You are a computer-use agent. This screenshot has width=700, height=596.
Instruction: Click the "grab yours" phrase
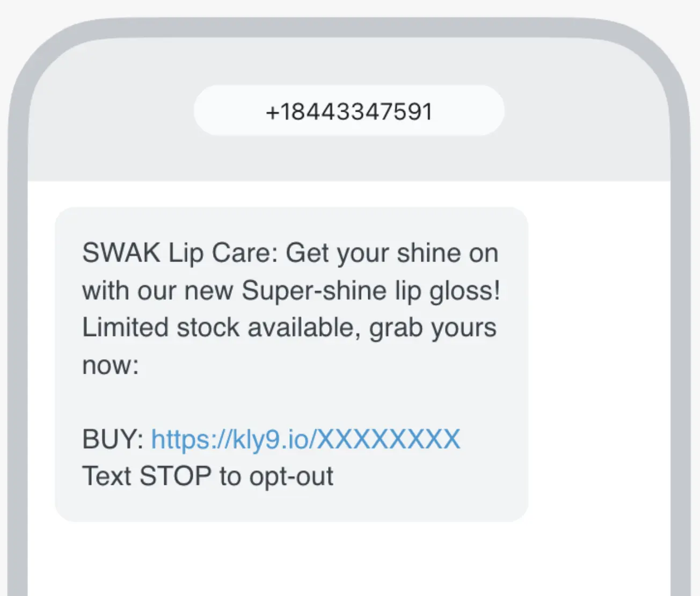tap(433, 328)
